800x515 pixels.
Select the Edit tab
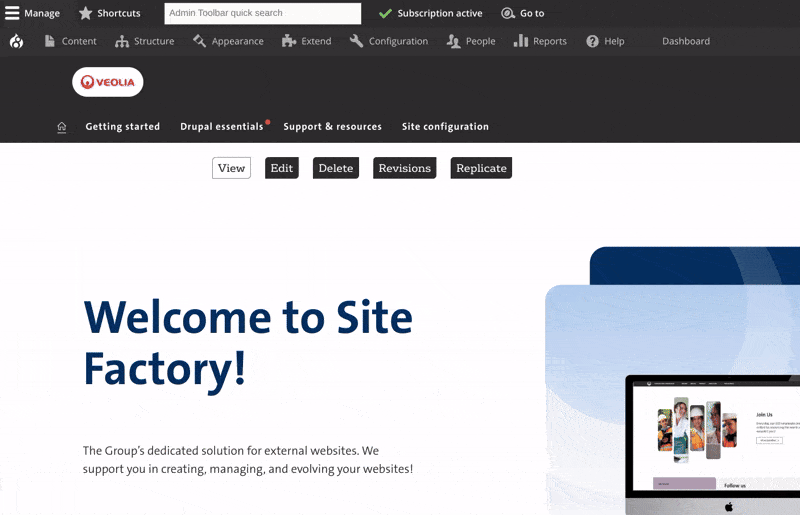coord(282,168)
